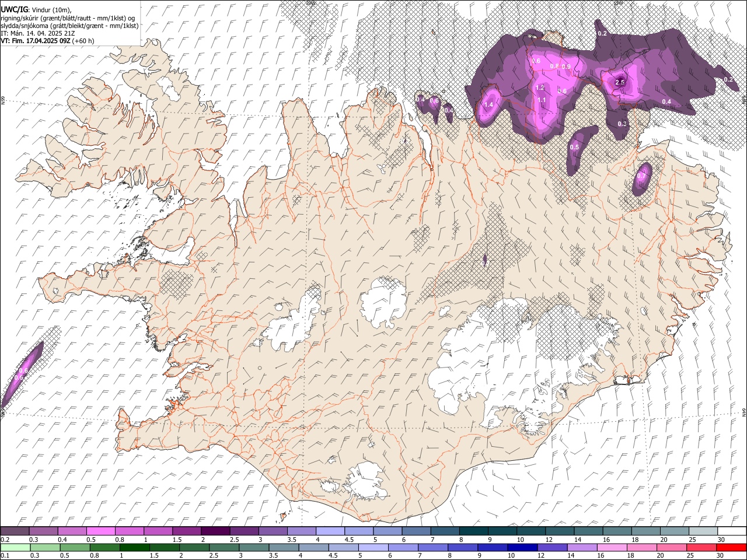The width and height of the screenshot is (747, 560).
Task: Click the UWC/IG title in the header
Action: click(x=14, y=10)
